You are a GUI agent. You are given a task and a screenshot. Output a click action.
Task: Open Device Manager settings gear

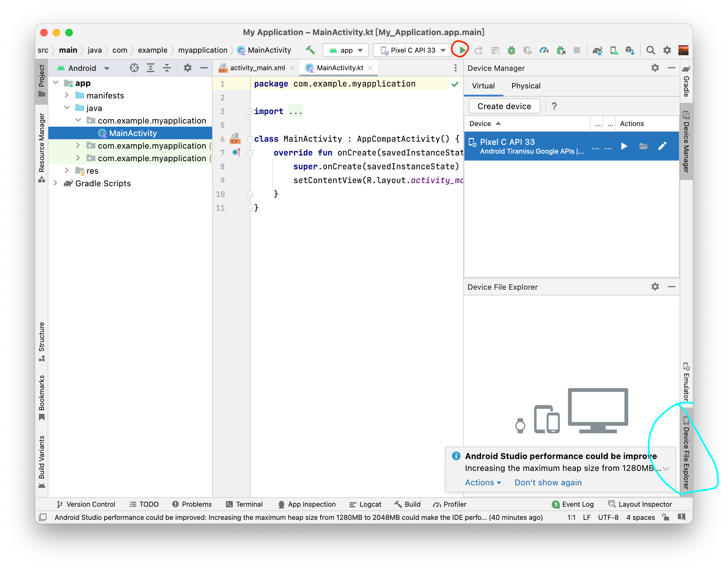pyautogui.click(x=655, y=68)
